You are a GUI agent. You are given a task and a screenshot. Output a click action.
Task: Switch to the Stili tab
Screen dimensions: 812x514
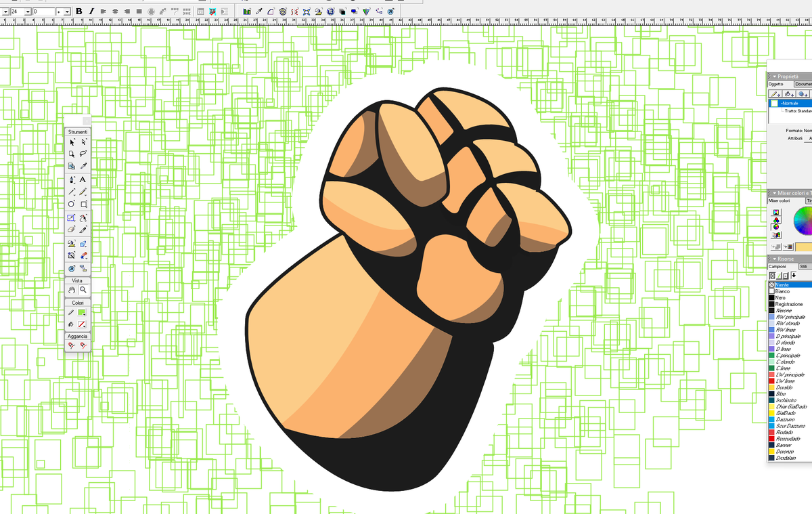coord(804,266)
